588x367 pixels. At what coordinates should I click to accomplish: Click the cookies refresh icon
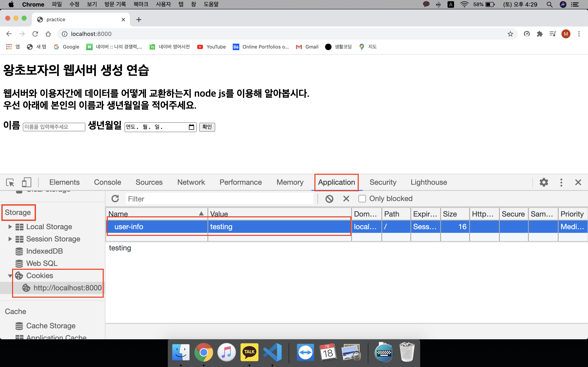coord(115,199)
